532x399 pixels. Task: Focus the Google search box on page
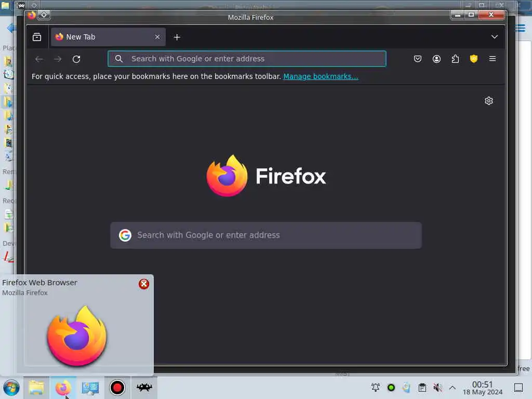(x=266, y=235)
